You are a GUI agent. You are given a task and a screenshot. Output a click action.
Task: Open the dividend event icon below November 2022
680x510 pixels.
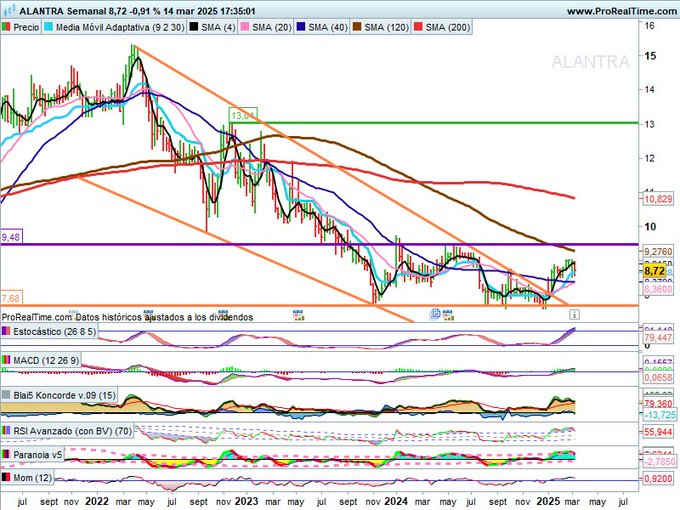coord(223,314)
